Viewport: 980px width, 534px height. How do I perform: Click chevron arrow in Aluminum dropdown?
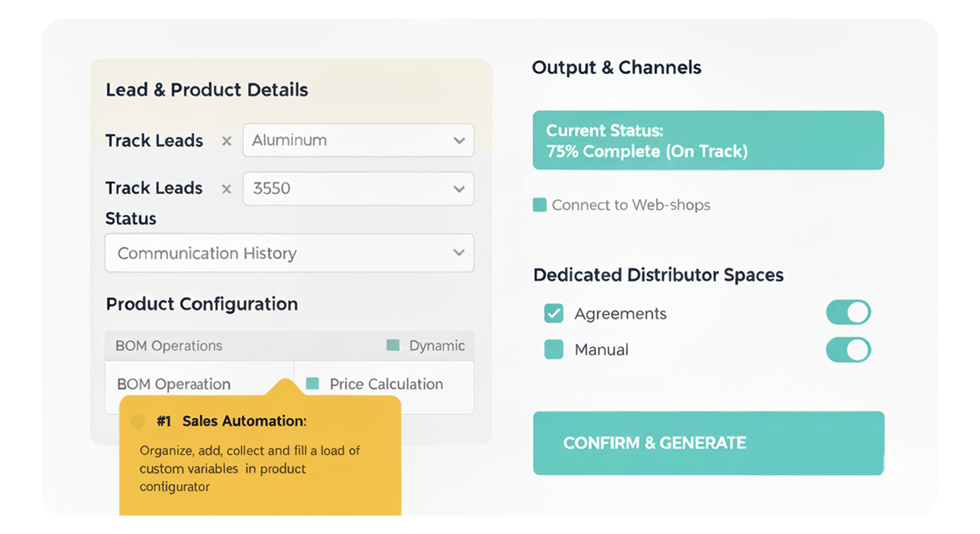pos(459,141)
